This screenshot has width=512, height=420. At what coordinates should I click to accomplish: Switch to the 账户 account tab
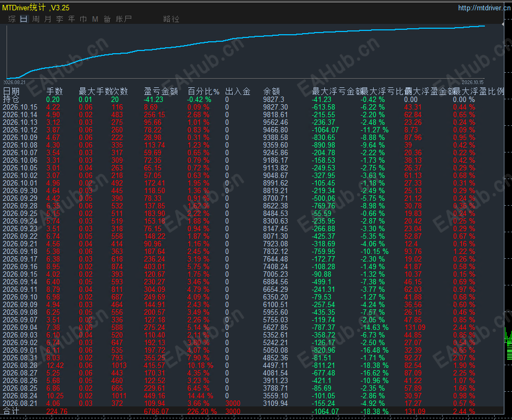(x=124, y=19)
